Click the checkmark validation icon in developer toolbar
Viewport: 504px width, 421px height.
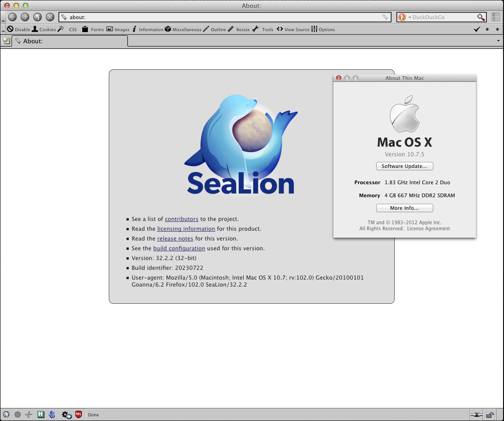[x=477, y=29]
